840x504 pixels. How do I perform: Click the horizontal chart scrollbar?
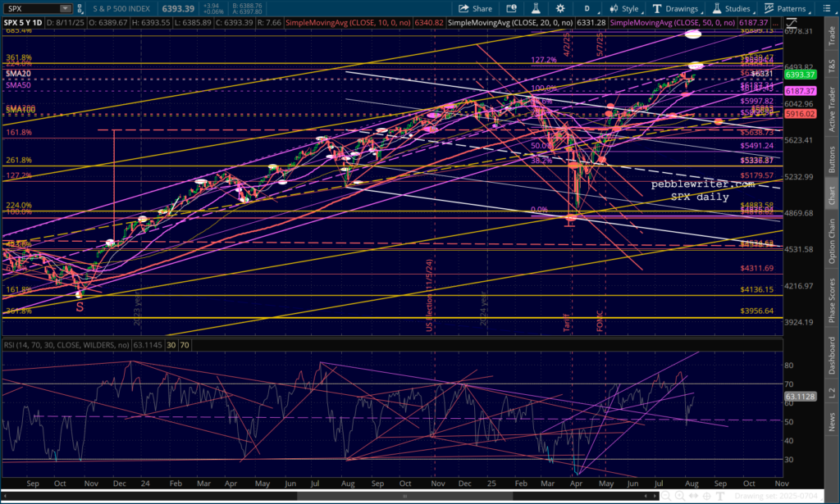pyautogui.click(x=328, y=496)
